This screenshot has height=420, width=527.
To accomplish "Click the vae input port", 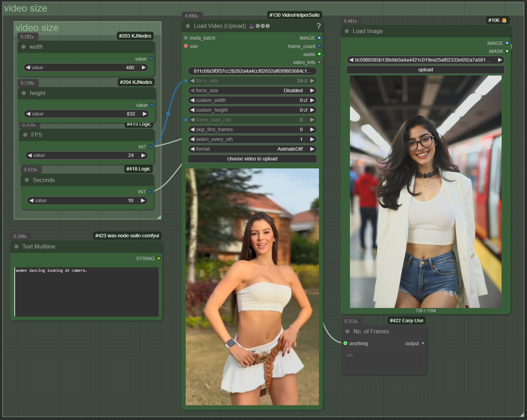I will tap(186, 46).
